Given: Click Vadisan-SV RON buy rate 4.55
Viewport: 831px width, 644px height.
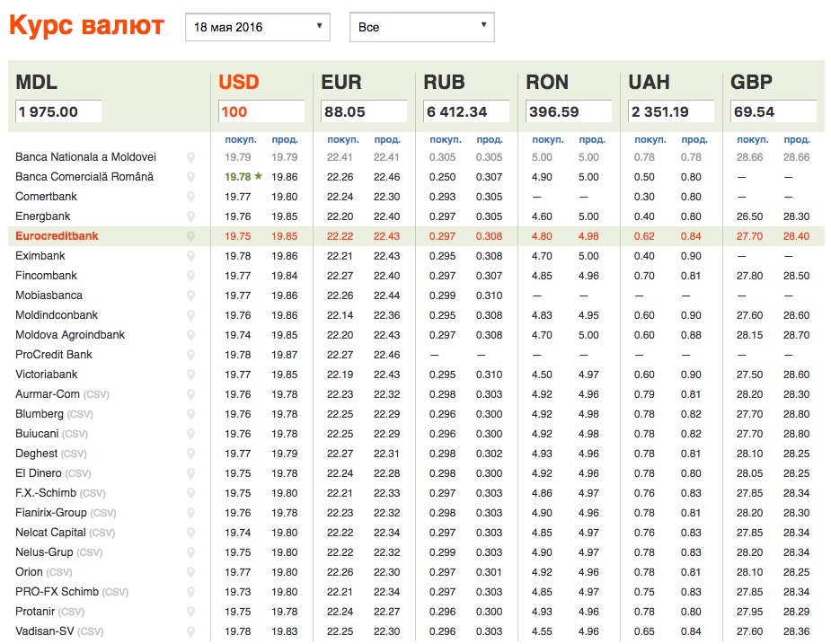Looking at the screenshot, I should click(542, 631).
